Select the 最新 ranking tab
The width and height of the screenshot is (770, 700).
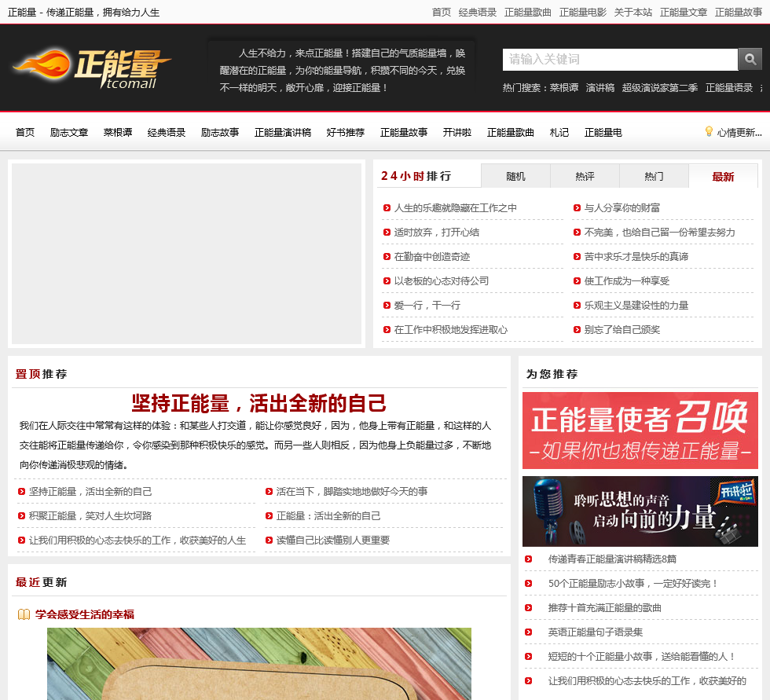(724, 176)
